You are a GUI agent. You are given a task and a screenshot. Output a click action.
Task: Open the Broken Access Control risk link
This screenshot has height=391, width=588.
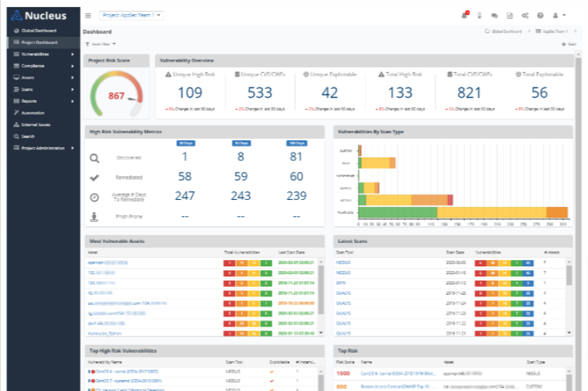pos(397,387)
